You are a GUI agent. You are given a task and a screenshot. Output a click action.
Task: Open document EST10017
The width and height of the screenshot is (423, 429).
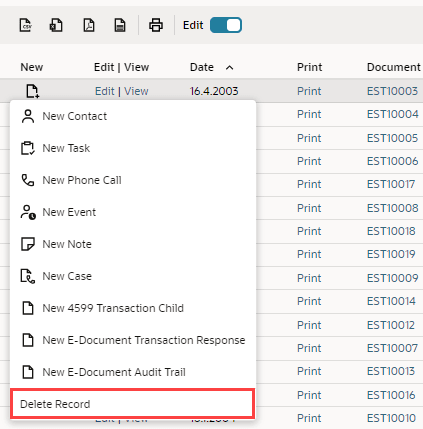391,184
